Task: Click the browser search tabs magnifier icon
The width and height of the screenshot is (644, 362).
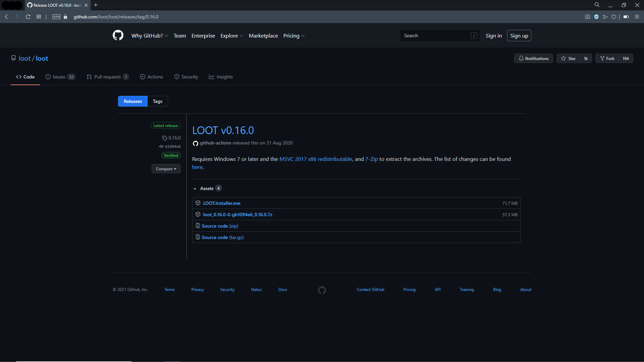Action: (597, 5)
